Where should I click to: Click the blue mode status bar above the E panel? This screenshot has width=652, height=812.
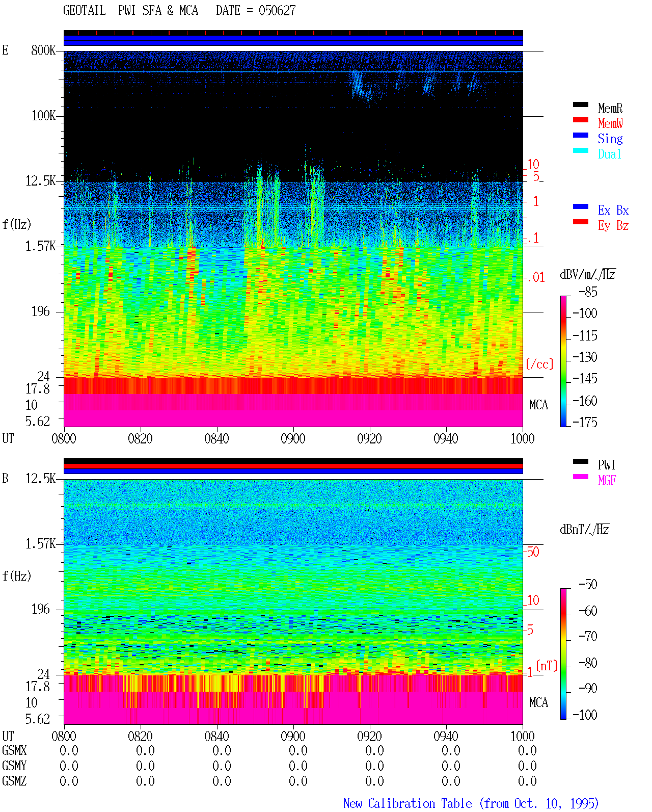(293, 40)
